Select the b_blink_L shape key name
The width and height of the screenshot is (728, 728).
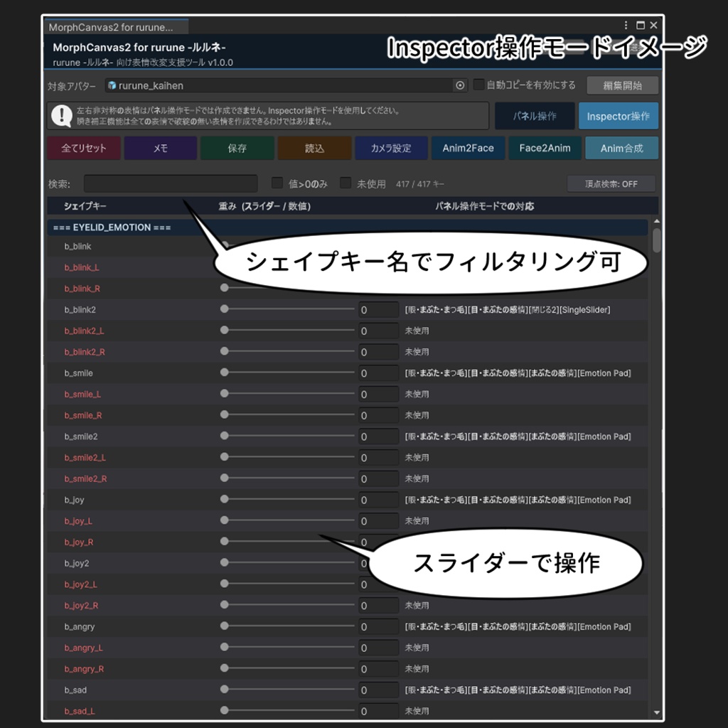coord(82,267)
